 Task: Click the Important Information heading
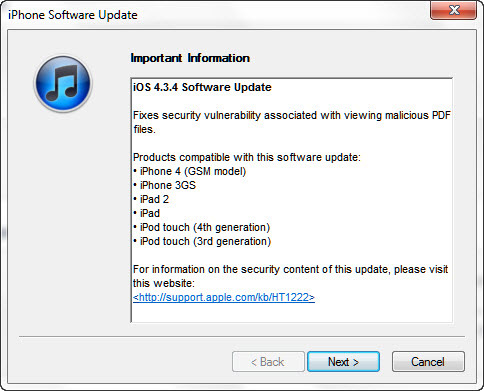(190, 58)
